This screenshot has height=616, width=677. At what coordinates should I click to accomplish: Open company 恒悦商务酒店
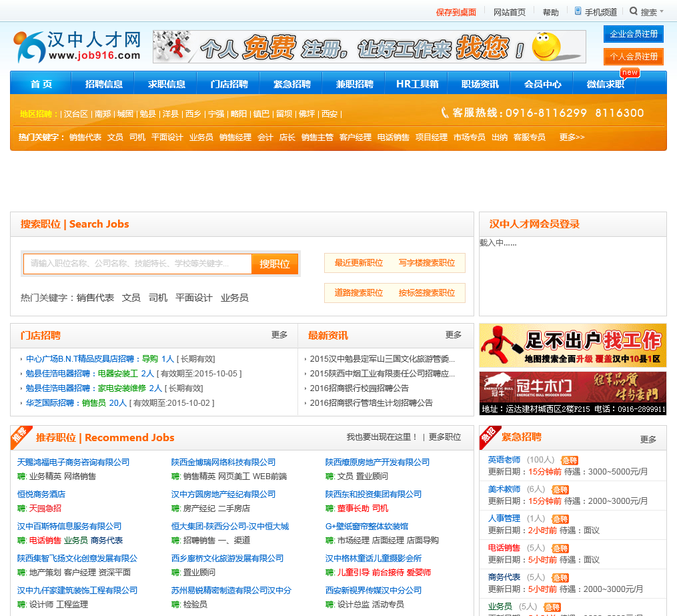pos(41,494)
